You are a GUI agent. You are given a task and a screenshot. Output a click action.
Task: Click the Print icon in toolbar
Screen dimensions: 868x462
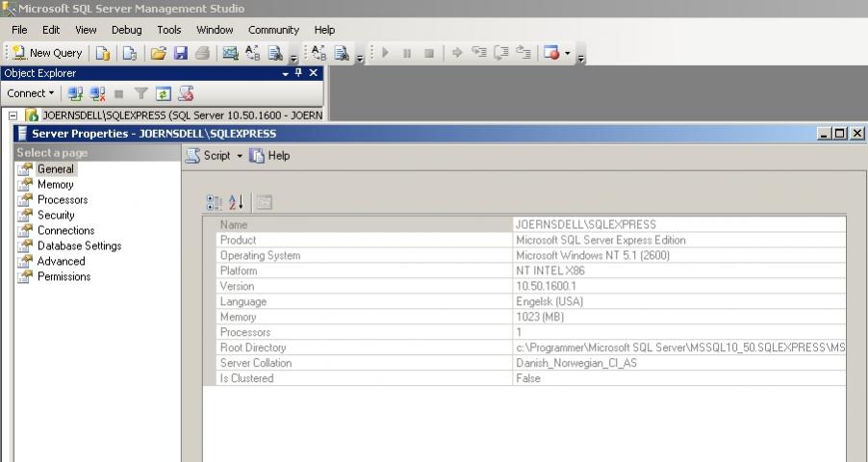(203, 53)
